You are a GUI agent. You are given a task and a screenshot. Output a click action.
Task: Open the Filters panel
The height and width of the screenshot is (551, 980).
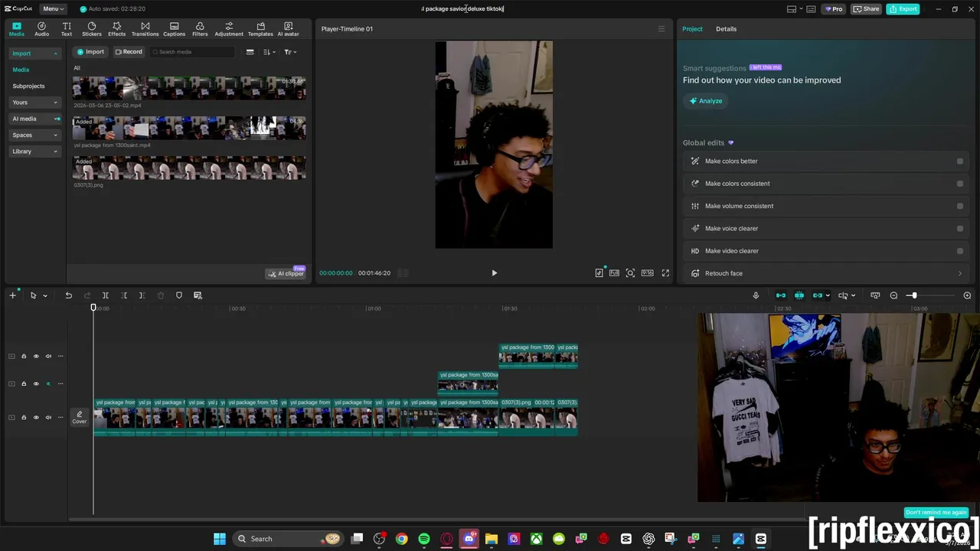[200, 29]
